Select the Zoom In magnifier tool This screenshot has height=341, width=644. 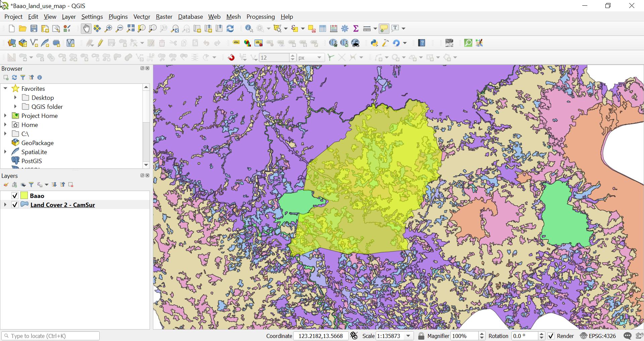click(108, 28)
